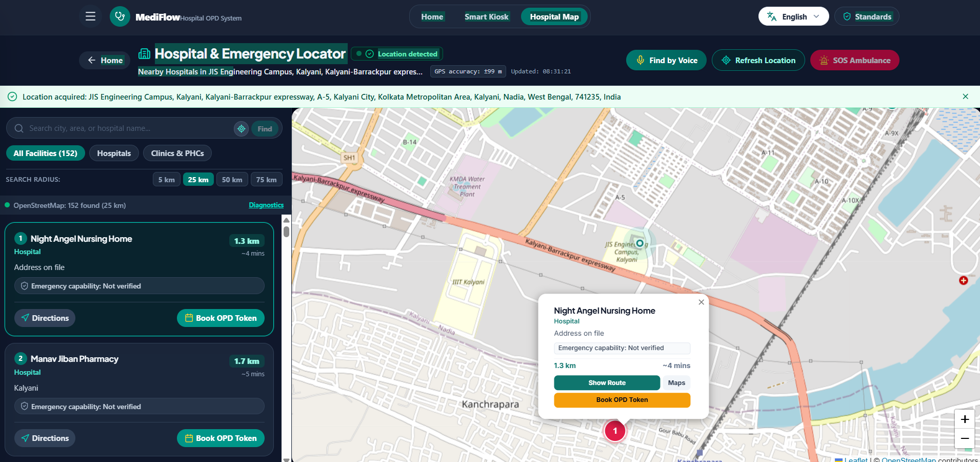Open the hamburger menu icon
The width and height of the screenshot is (980, 462).
pos(90,16)
